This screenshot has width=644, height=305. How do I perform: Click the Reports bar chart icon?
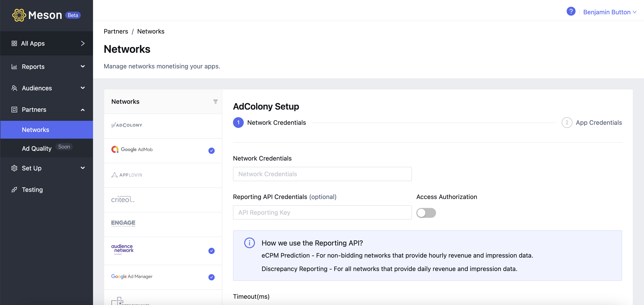pyautogui.click(x=14, y=66)
